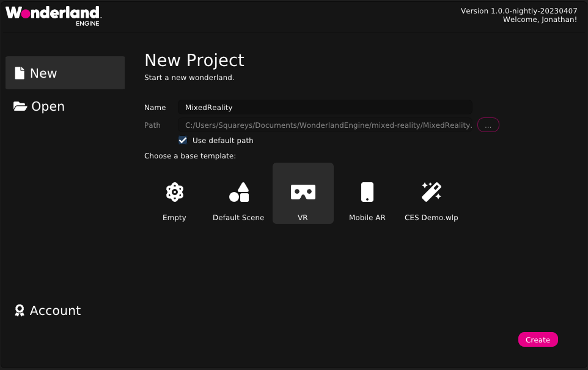Select the Default Scene template icon
Image resolution: width=588 pixels, height=370 pixels.
(238, 191)
